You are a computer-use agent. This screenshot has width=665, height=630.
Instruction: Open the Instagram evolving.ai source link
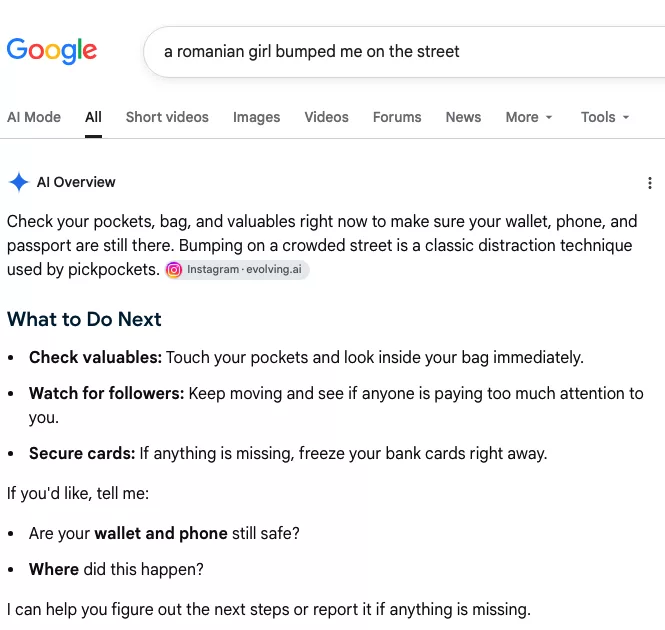tap(237, 269)
